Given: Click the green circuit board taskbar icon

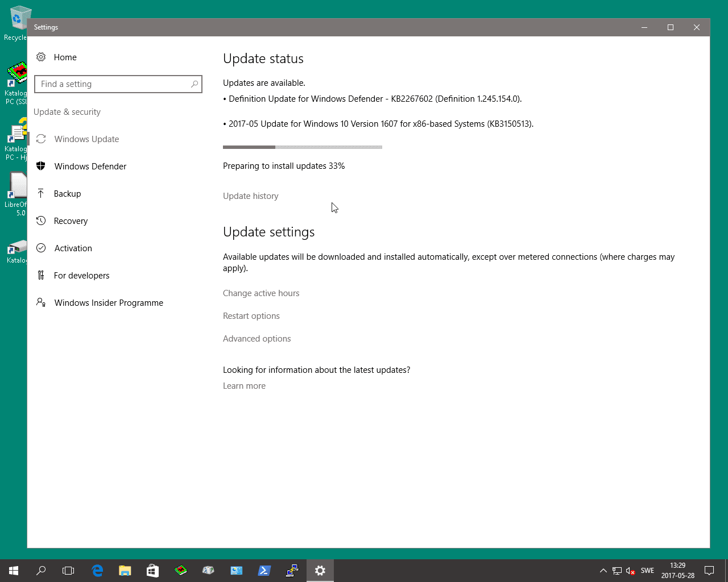Looking at the screenshot, I should (180, 571).
